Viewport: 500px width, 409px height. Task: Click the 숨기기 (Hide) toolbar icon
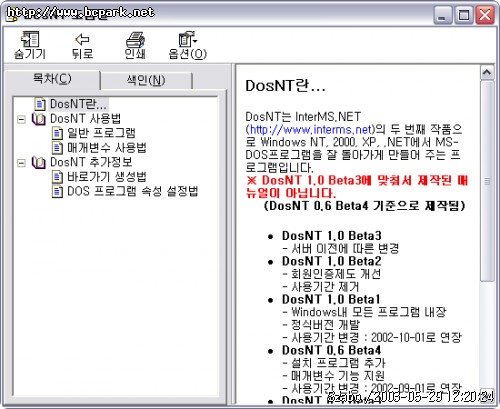30,39
